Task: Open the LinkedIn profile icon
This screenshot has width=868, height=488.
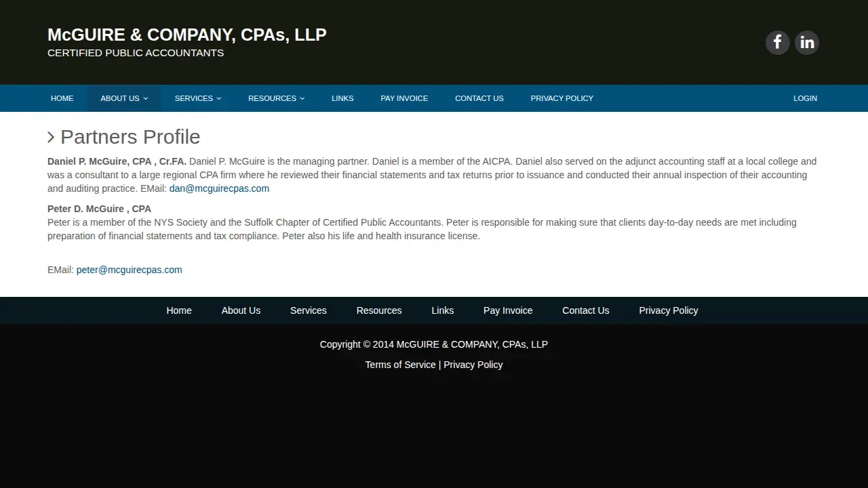Action: 807,43
